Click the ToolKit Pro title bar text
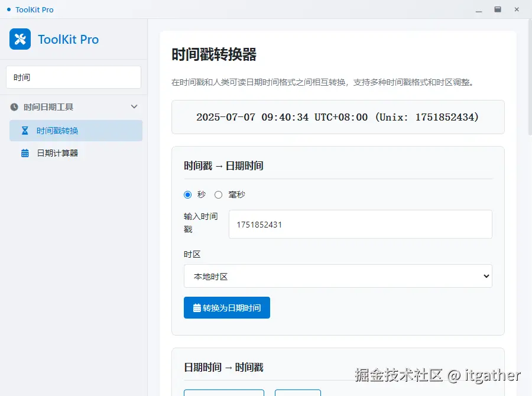Viewport: 532px width, 396px height. coord(35,10)
